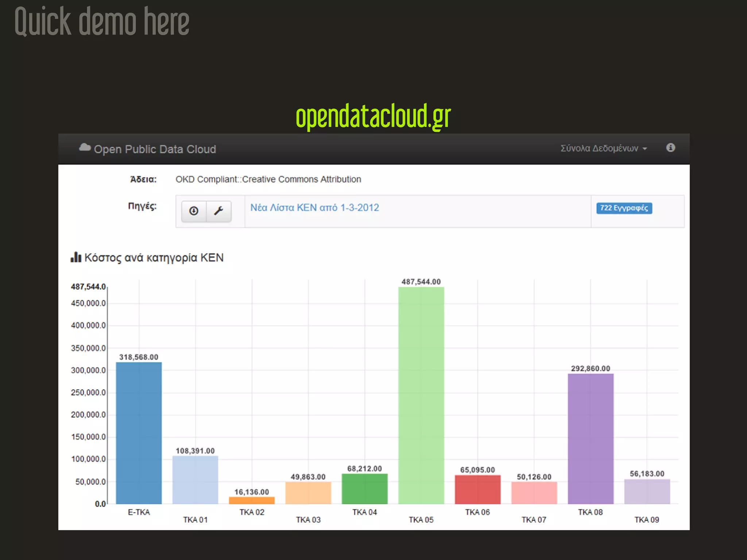Click the purple TKA 08 bar
The height and width of the screenshot is (560, 747).
591,439
